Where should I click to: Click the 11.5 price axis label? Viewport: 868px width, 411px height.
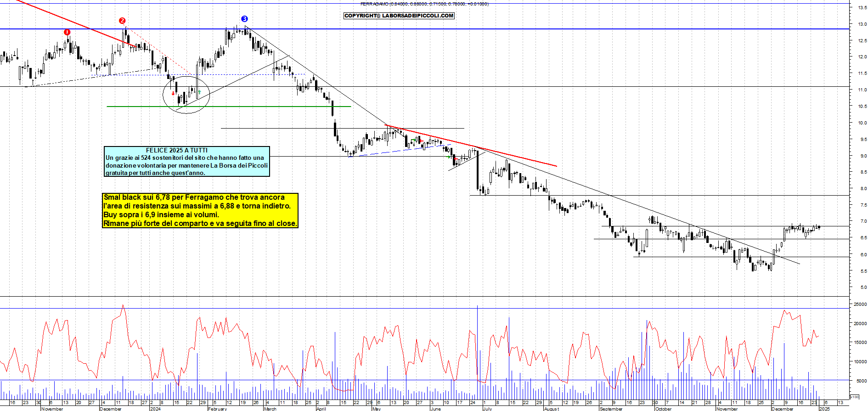(x=862, y=73)
